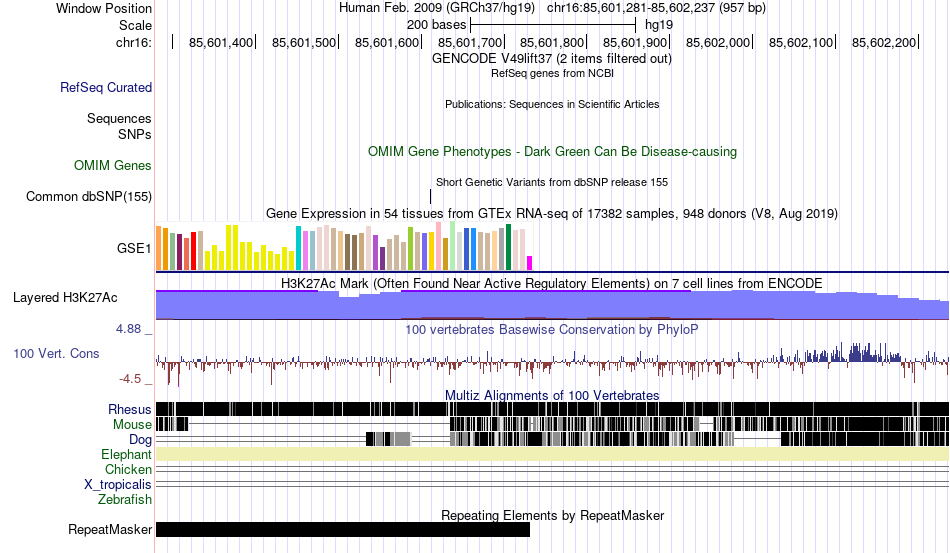Image resolution: width=950 pixels, height=553 pixels.
Task: Click the GTEx expression bar chart for GSE1
Action: (344, 247)
